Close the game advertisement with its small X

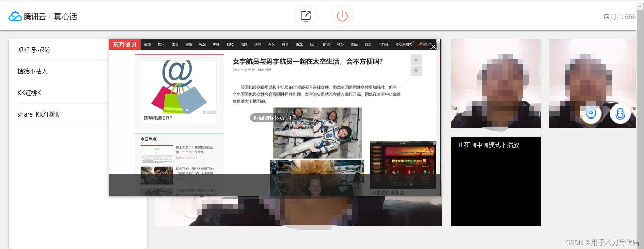(x=434, y=143)
